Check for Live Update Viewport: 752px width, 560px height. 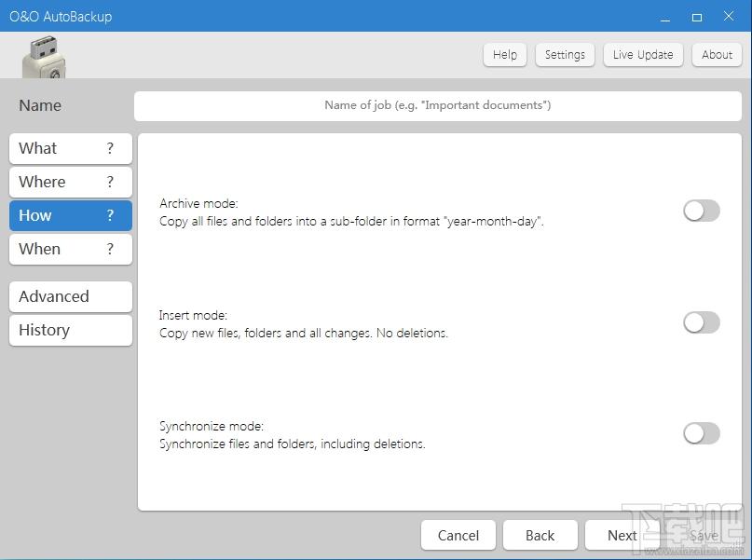pyautogui.click(x=643, y=55)
